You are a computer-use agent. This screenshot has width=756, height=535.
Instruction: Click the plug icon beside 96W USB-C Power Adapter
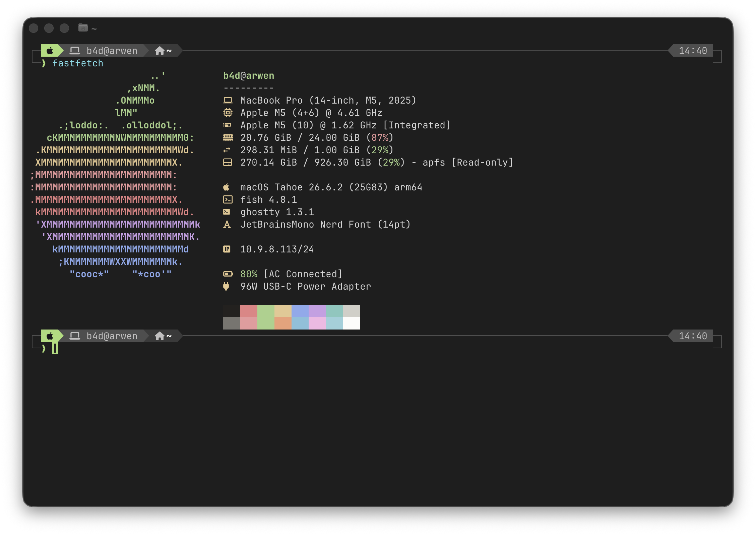226,286
